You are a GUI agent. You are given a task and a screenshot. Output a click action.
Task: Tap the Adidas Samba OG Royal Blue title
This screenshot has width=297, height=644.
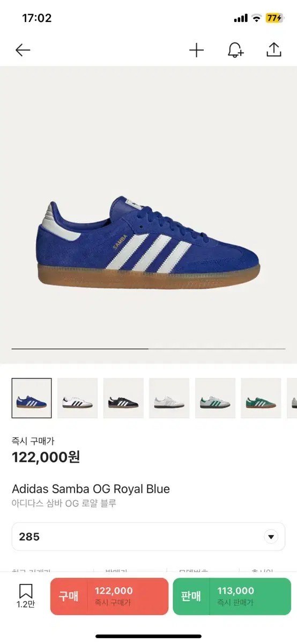[91, 489]
